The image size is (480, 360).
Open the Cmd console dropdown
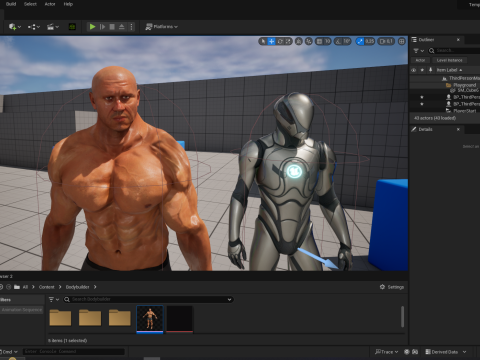9,352
